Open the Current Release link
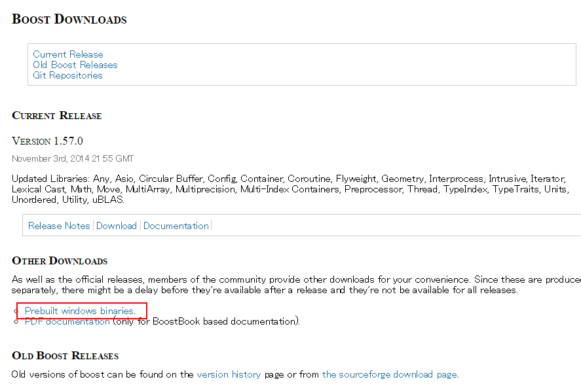Screen dimensions: 581x392 (68, 54)
